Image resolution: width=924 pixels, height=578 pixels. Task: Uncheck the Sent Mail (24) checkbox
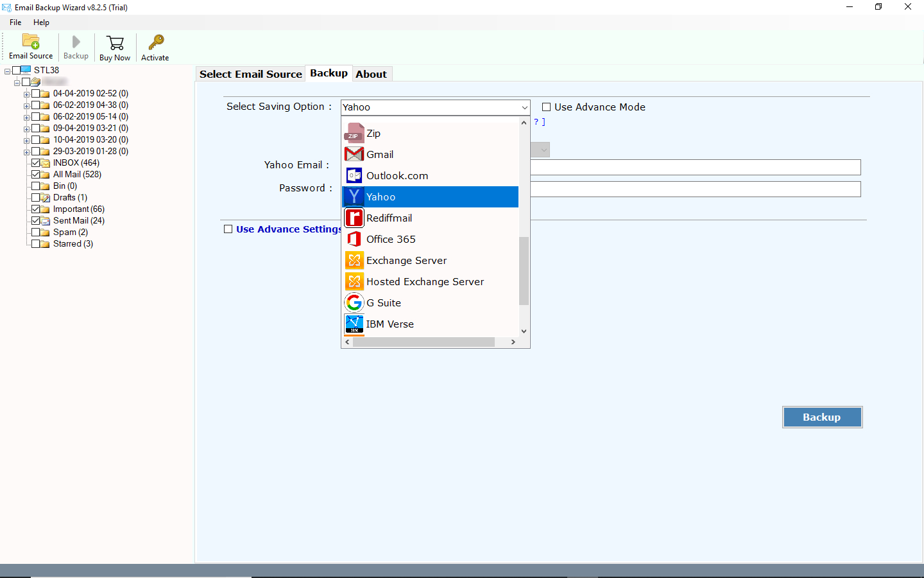[x=36, y=221]
